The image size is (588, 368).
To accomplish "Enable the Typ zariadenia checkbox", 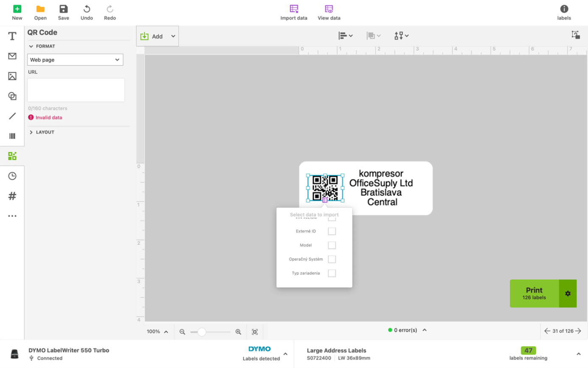I will (332, 273).
